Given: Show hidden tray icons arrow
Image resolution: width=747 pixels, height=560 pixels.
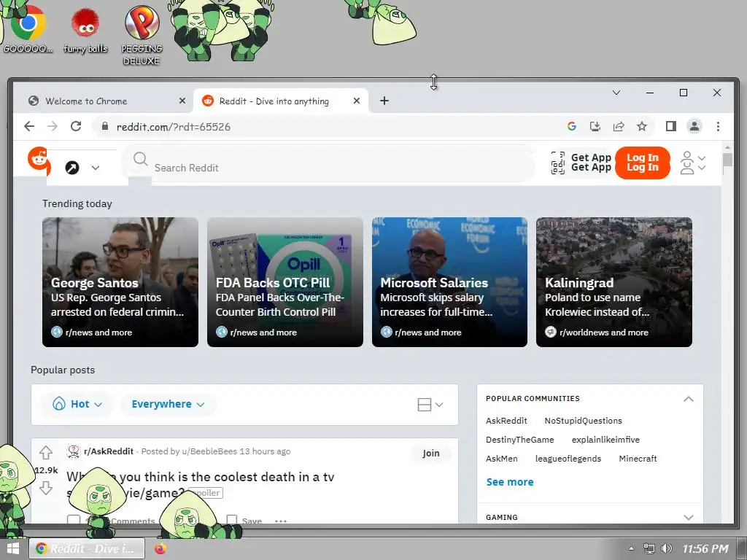Looking at the screenshot, I should coord(631,548).
